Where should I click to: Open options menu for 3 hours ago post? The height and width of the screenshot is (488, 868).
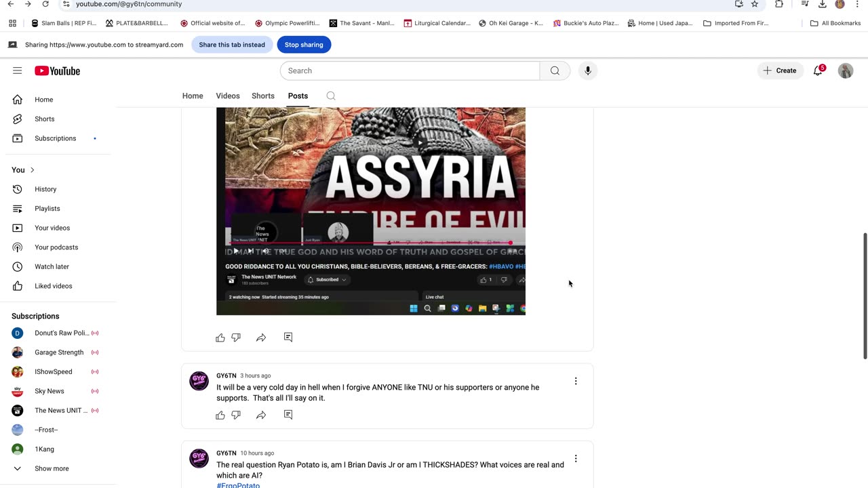point(576,381)
